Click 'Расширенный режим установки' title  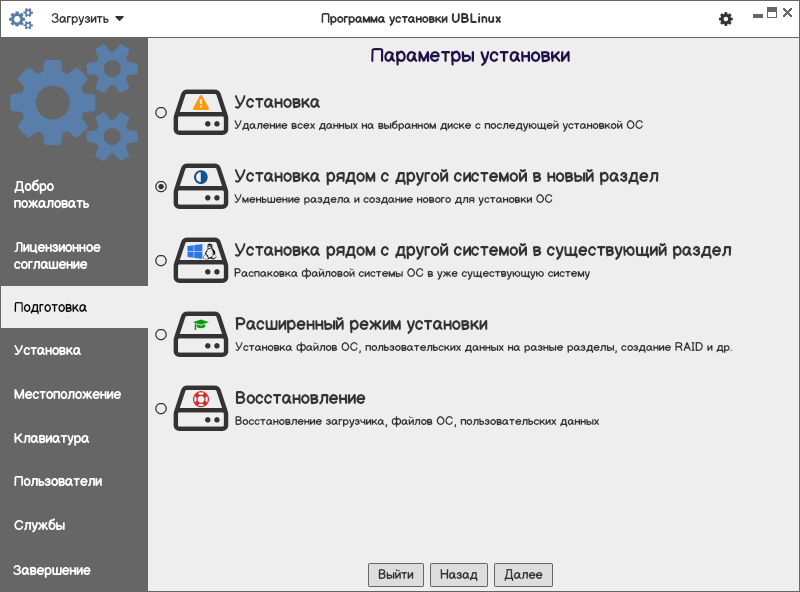(x=361, y=325)
